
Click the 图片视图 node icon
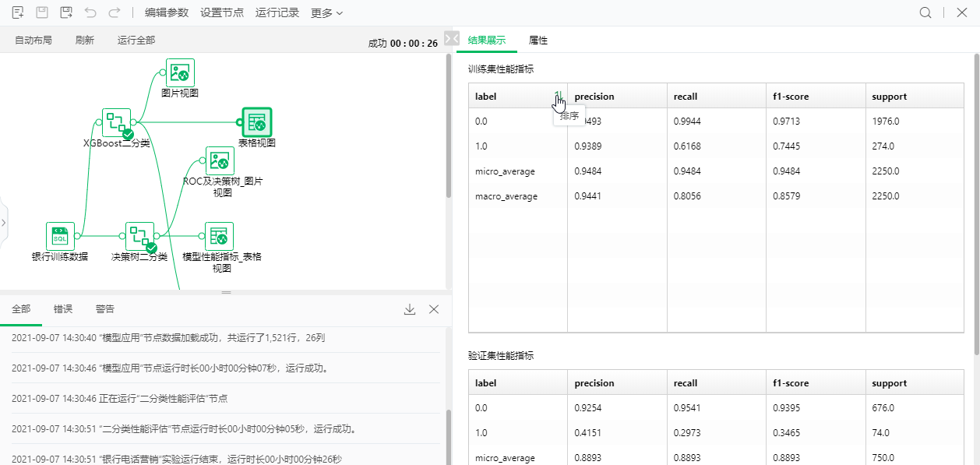pyautogui.click(x=180, y=73)
